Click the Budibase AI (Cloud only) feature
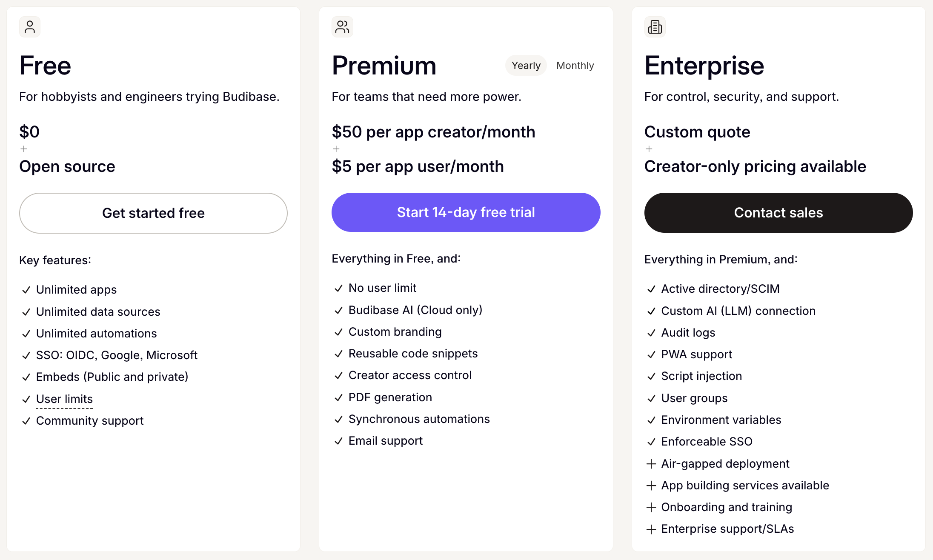Viewport: 933px width, 560px height. [415, 310]
